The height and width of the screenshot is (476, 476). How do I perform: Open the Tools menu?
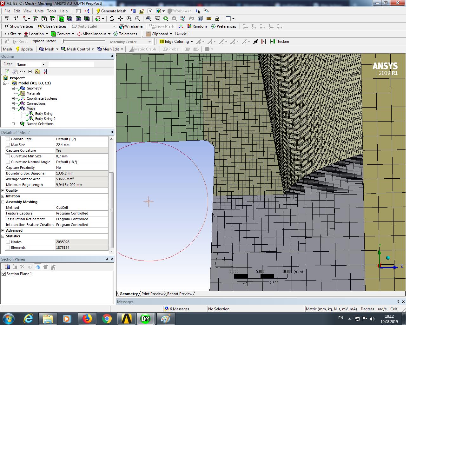(x=51, y=11)
